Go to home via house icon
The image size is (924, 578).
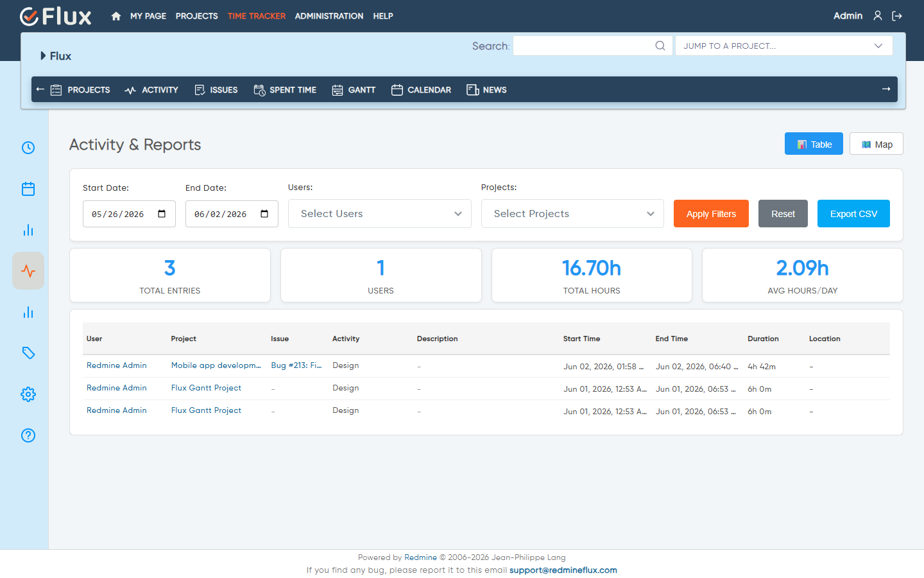[x=116, y=16]
